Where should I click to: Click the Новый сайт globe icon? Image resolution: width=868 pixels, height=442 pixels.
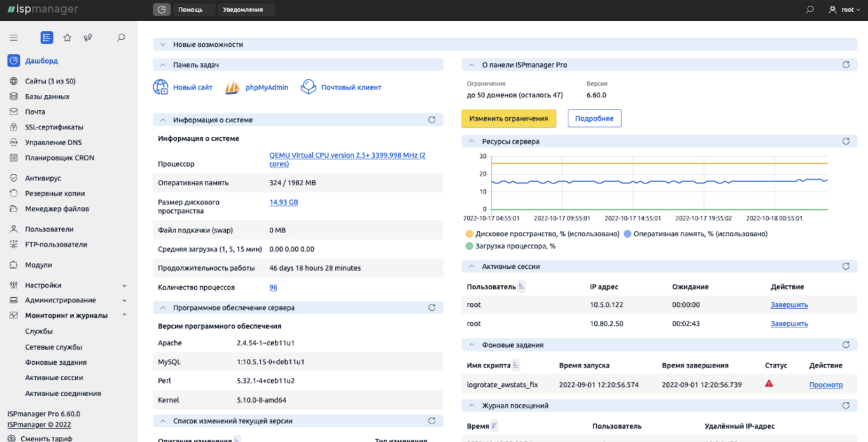pyautogui.click(x=161, y=87)
